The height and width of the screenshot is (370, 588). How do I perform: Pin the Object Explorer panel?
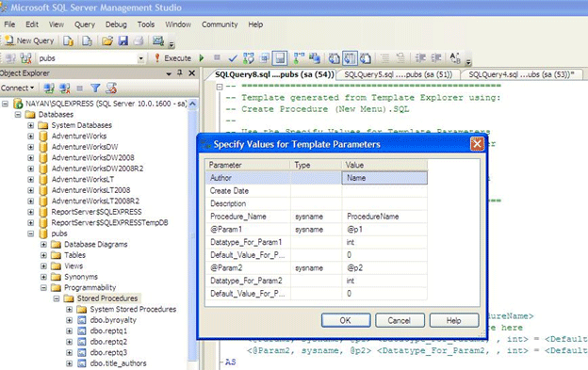pyautogui.click(x=180, y=73)
